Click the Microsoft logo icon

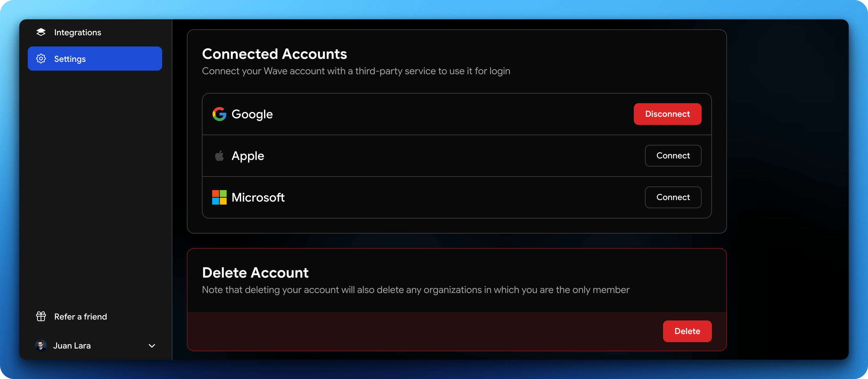219,197
